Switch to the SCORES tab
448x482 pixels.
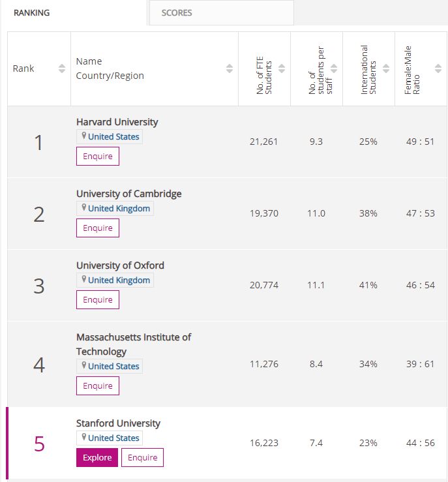click(177, 12)
